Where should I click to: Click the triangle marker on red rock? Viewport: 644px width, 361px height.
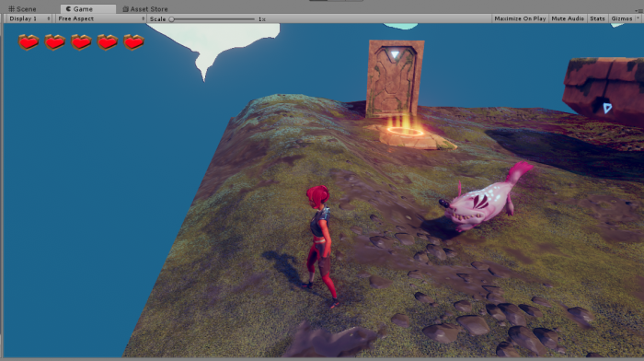coord(607,108)
